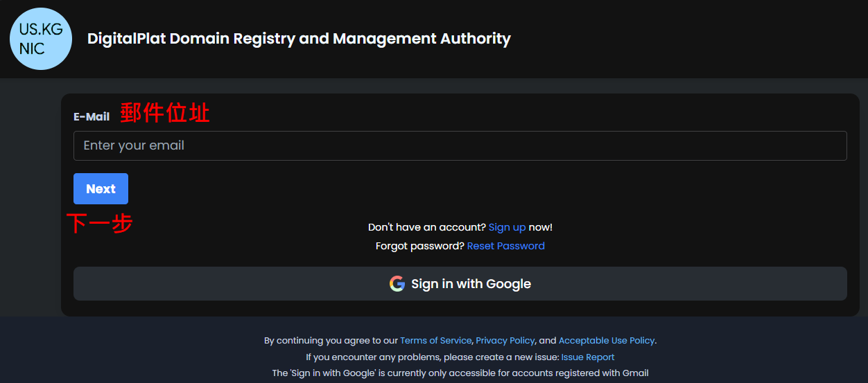Click the DigitalPlat Domain Registry header title

click(299, 39)
